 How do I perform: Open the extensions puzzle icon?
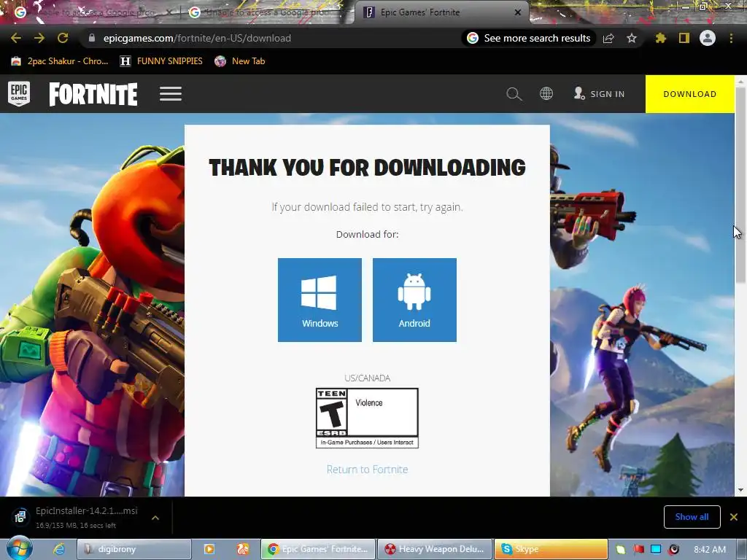point(660,38)
